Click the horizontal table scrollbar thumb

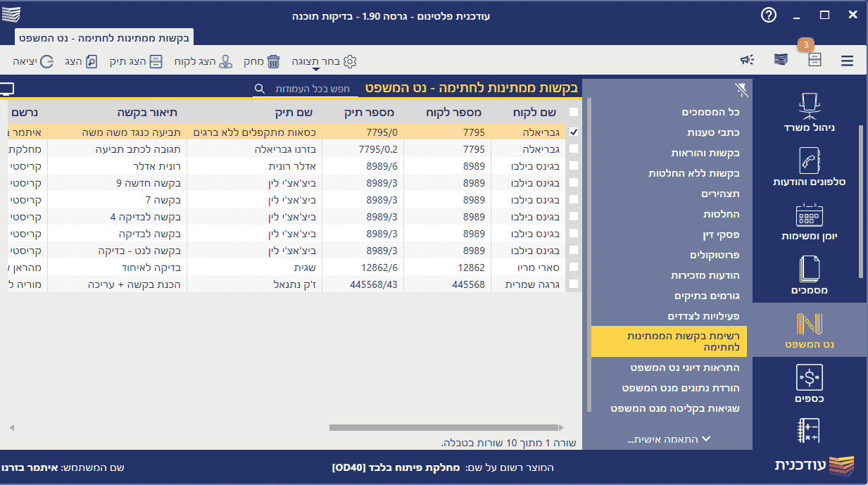tap(444, 427)
